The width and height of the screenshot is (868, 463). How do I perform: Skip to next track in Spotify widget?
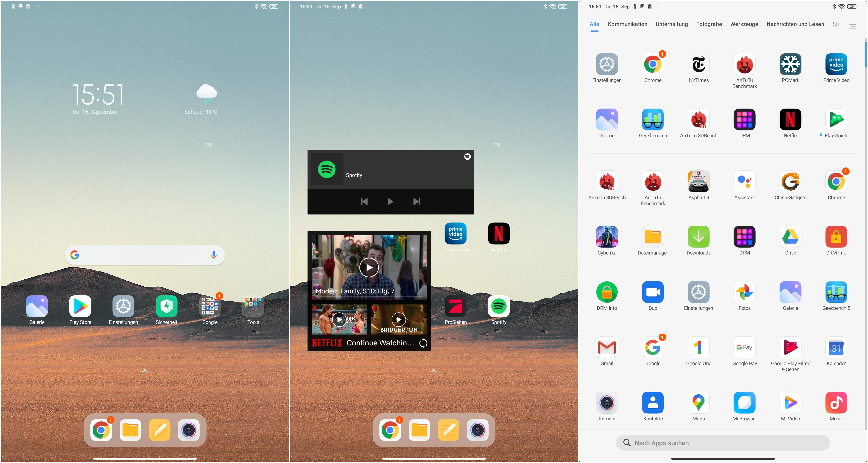(416, 201)
